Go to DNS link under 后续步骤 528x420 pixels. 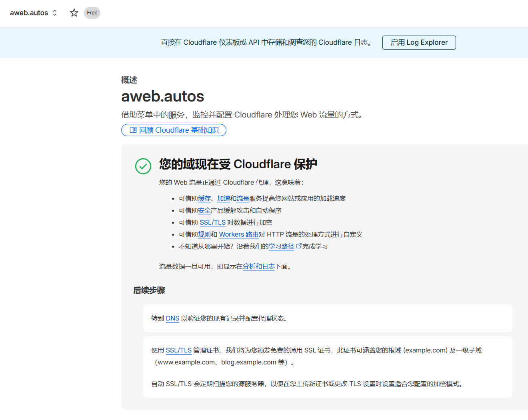point(172,318)
